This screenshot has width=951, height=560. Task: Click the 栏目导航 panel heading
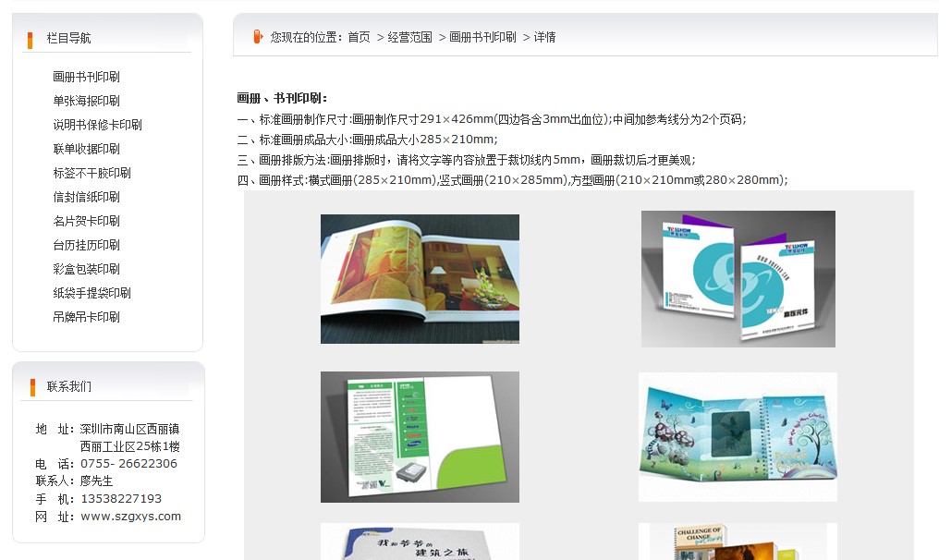[x=68, y=38]
